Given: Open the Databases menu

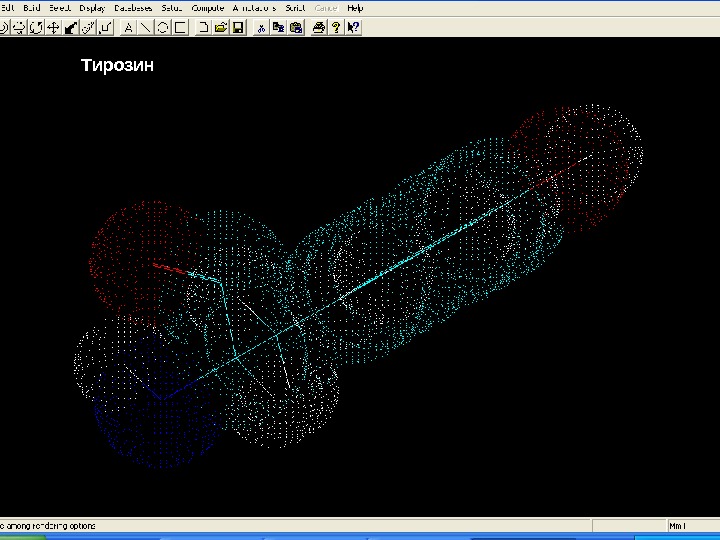Looking at the screenshot, I should click(133, 8).
